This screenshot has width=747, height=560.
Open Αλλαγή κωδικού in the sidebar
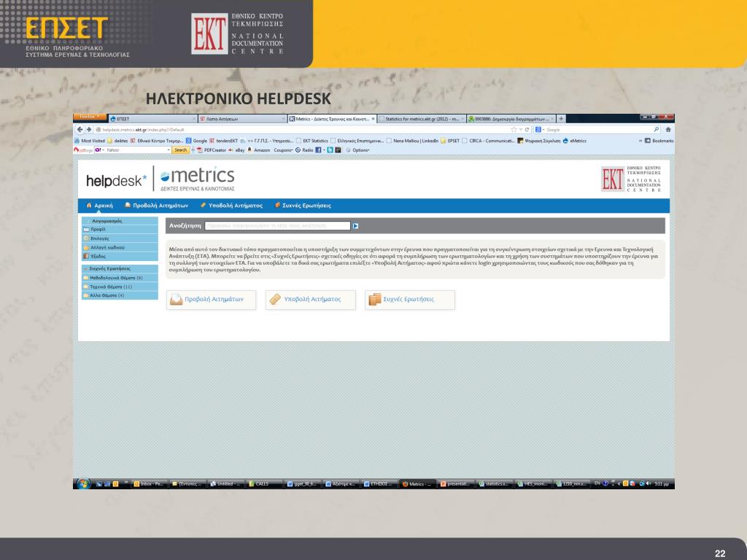tap(120, 248)
